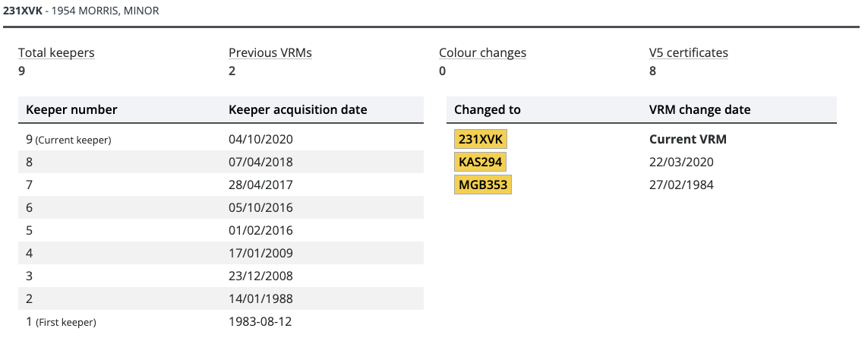The height and width of the screenshot is (341, 868).
Task: Click the 231XVK registration plate badge
Action: [481, 140]
